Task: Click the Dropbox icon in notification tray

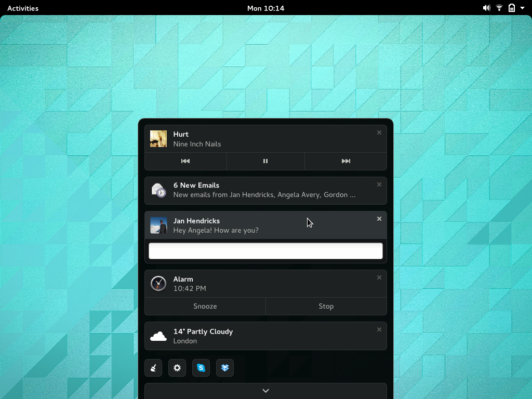Action: point(224,367)
